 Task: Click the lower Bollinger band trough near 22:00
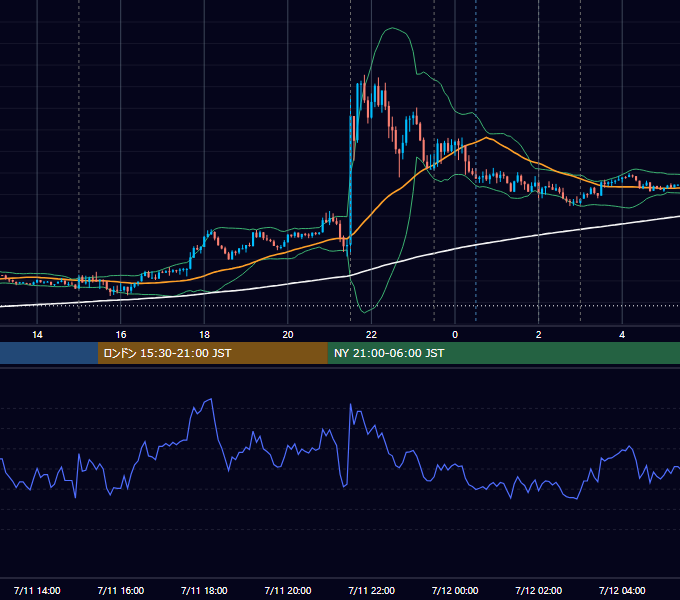pyautogui.click(x=365, y=311)
